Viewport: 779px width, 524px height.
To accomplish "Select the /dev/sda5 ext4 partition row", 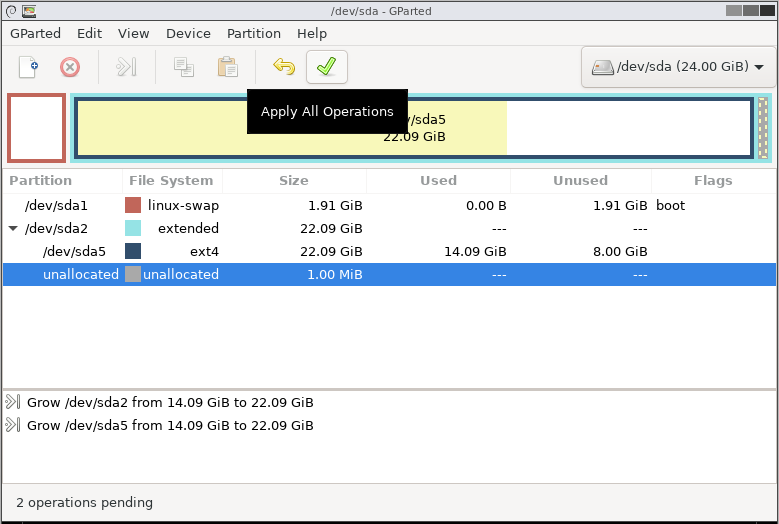I will coord(300,251).
